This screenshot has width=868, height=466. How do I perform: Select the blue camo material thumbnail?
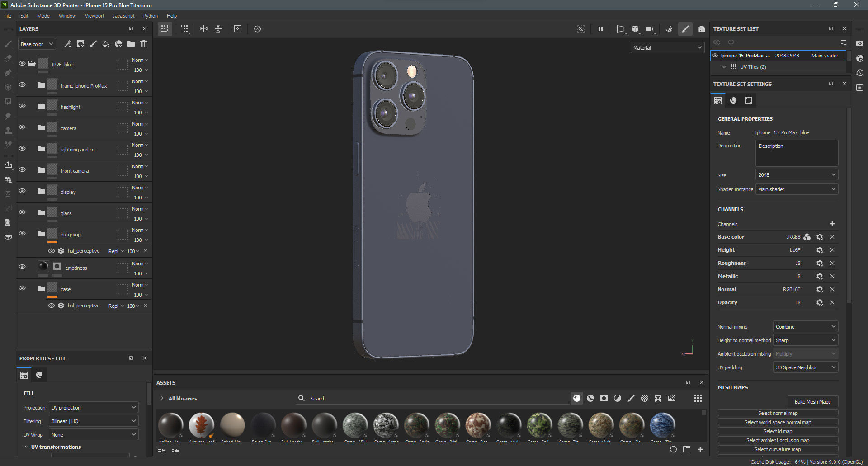point(662,425)
